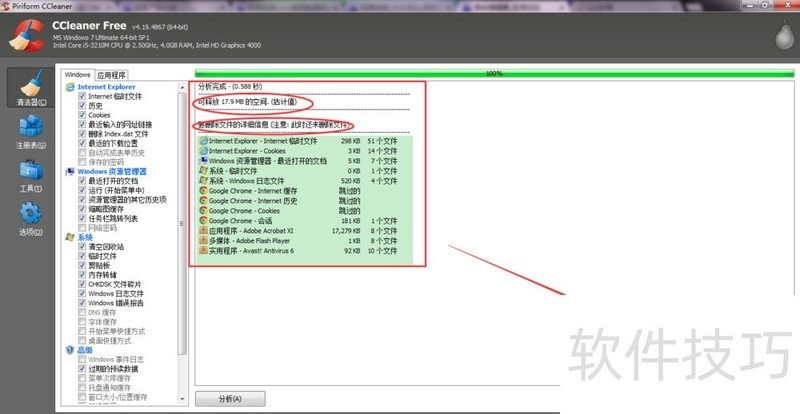Click the 系统 category icon
Viewport: 800px width, 414px height.
pyautogui.click(x=70, y=237)
